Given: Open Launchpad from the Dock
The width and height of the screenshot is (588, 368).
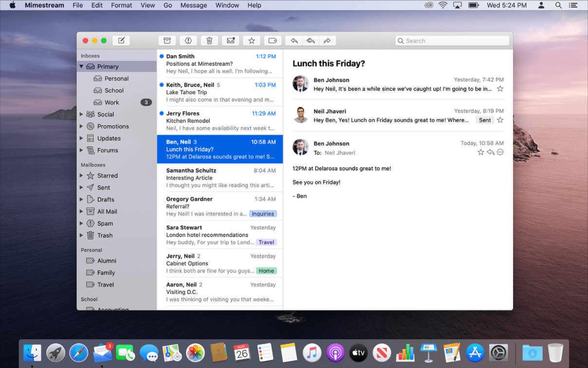Looking at the screenshot, I should coord(55,353).
